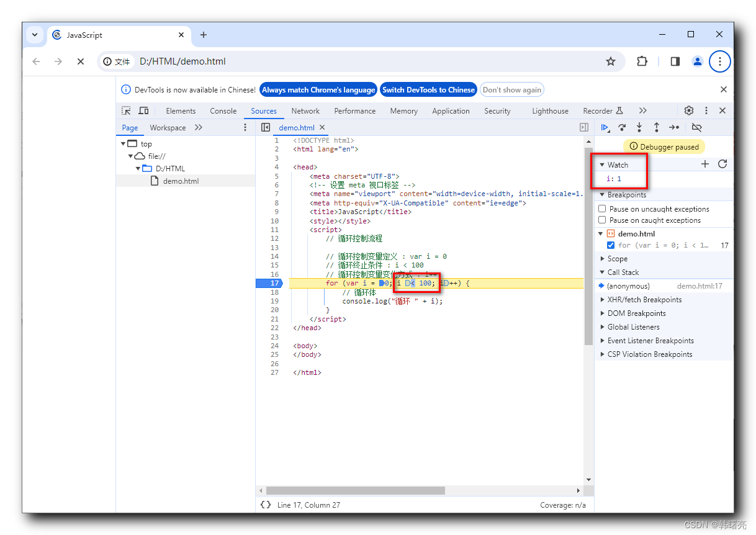Image resolution: width=756 pixels, height=535 pixels.
Task: Switch to the Console panel
Action: (223, 111)
